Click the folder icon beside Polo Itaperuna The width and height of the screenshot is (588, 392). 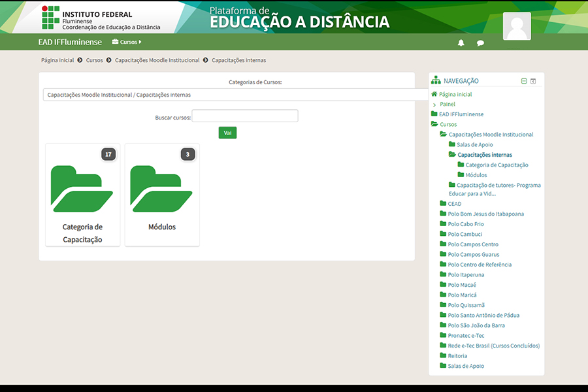coord(443,274)
